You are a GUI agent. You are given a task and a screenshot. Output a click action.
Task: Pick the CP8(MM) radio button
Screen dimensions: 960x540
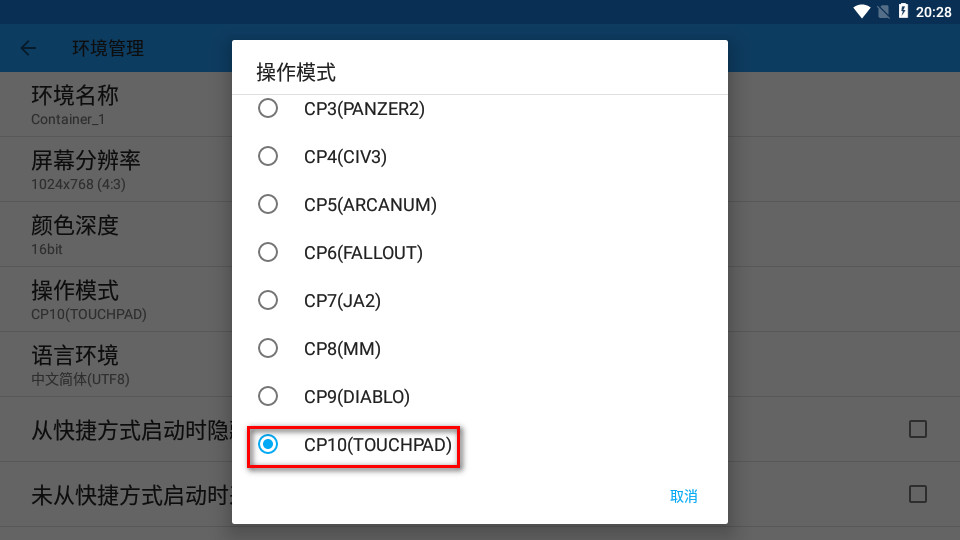(x=479, y=348)
